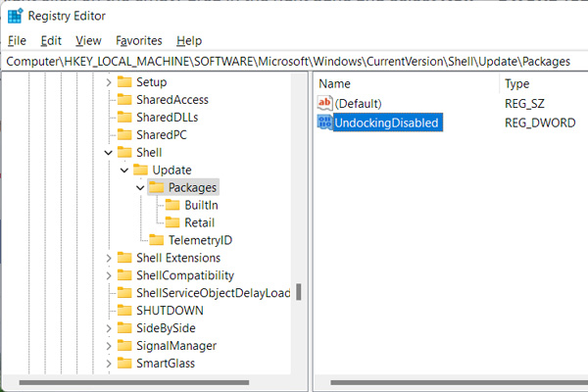Screen dimensions: 588x392
Task: Select the TelemetryID folder icon
Action: 157,240
